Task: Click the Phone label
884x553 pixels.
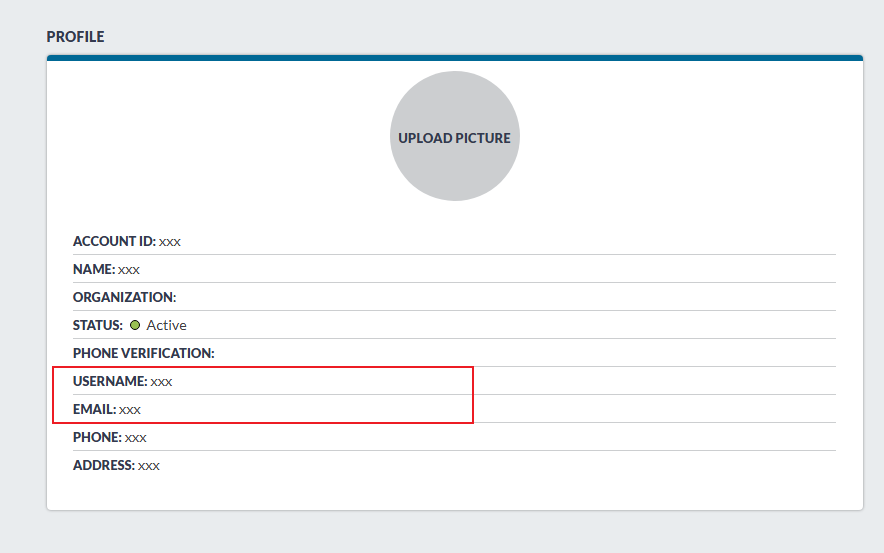Action: coord(97,437)
